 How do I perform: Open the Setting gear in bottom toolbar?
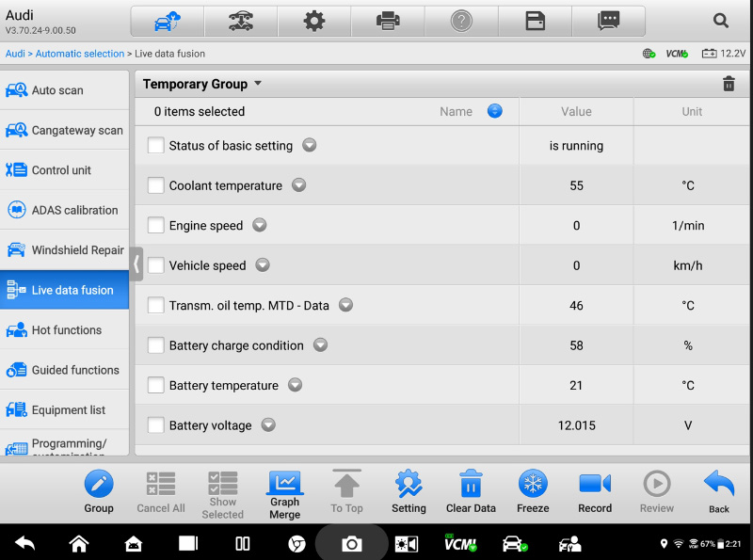(409, 485)
